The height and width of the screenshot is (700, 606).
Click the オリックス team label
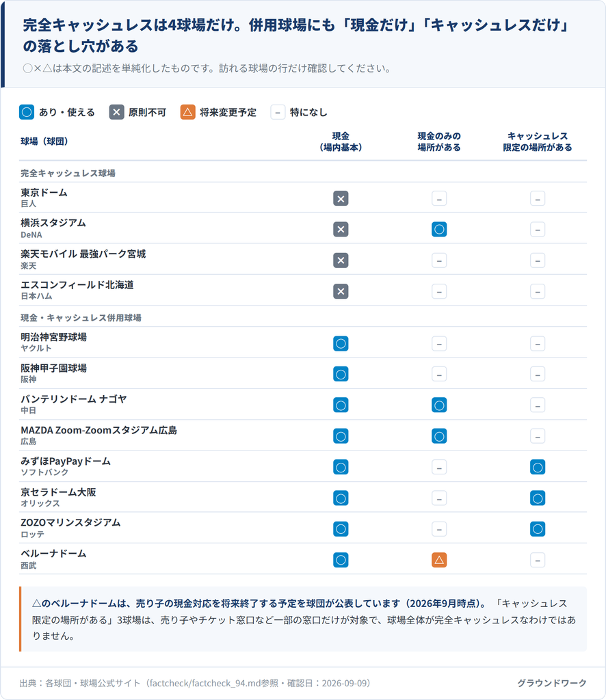click(40, 503)
